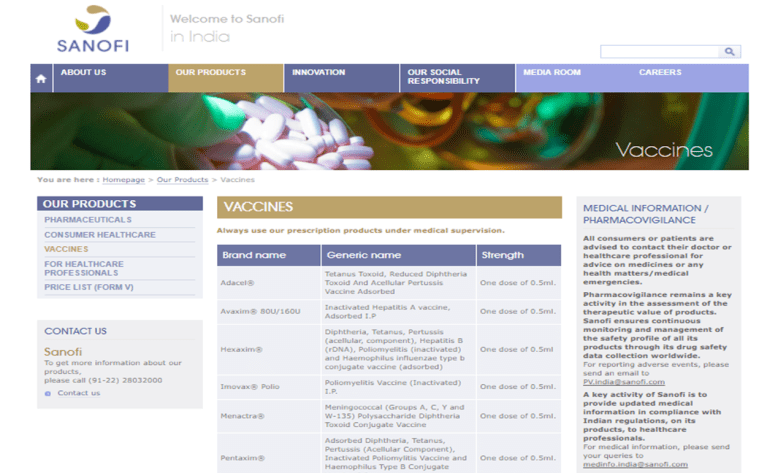The width and height of the screenshot is (759, 473).
Task: Follow the Homepage breadcrumb link
Action: 123,180
